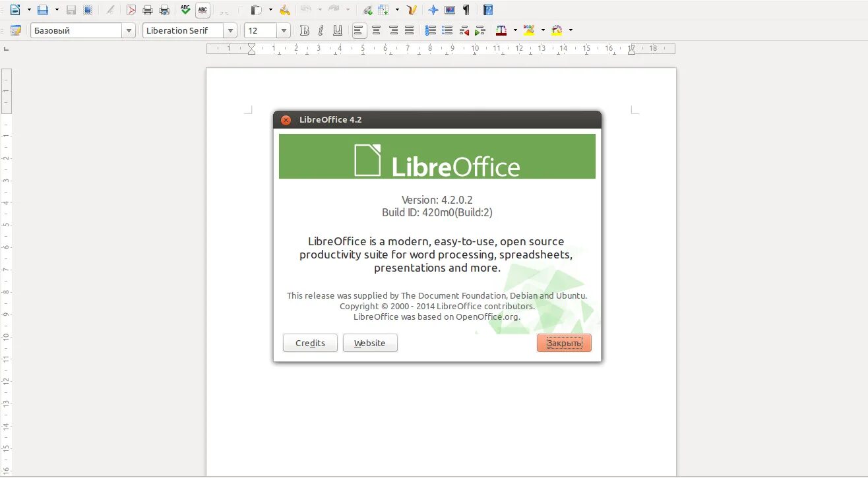The image size is (868, 478).
Task: Insert a hyperlink using the toolbar icon
Action: (x=367, y=10)
